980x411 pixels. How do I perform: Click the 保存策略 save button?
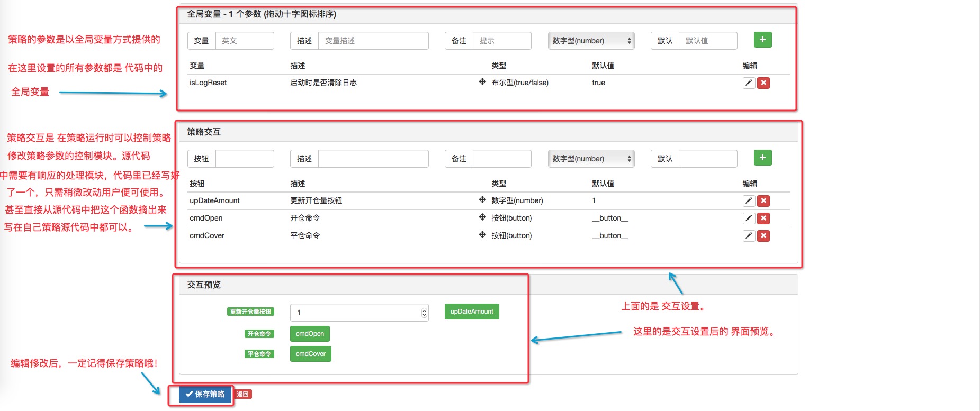click(x=205, y=394)
